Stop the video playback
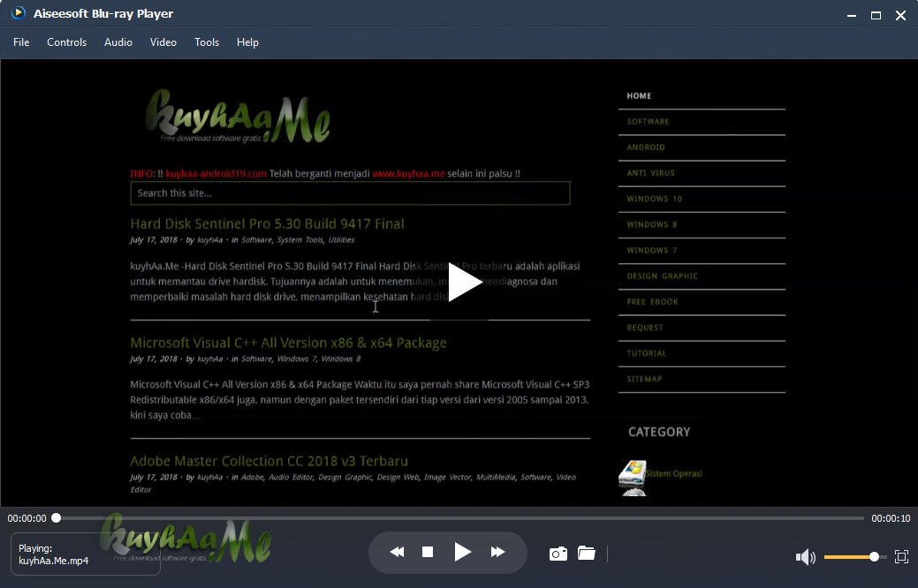 tap(428, 552)
